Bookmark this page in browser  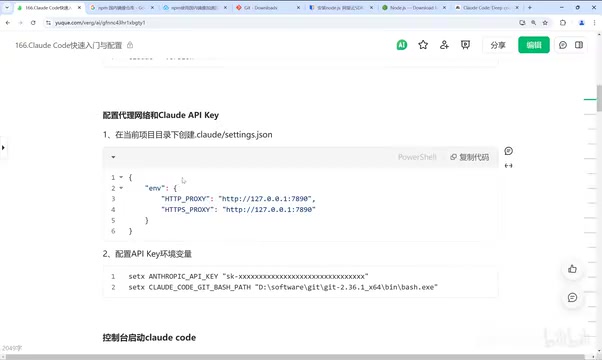[x=545, y=23]
